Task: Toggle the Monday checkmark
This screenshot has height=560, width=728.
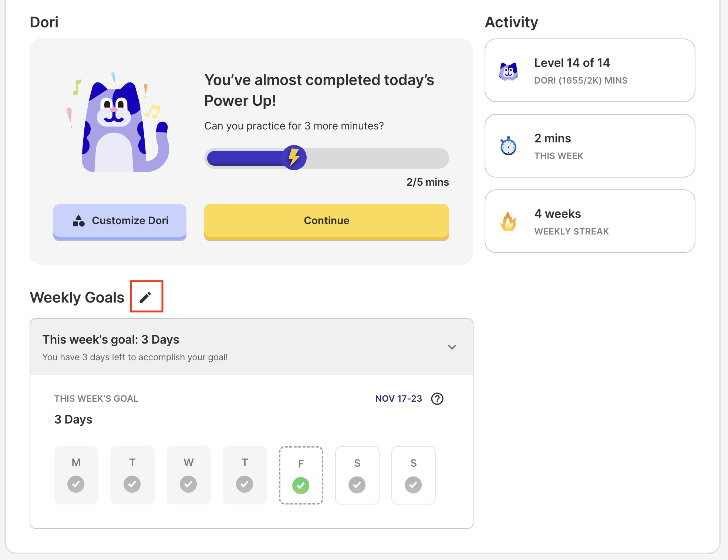Action: (76, 484)
